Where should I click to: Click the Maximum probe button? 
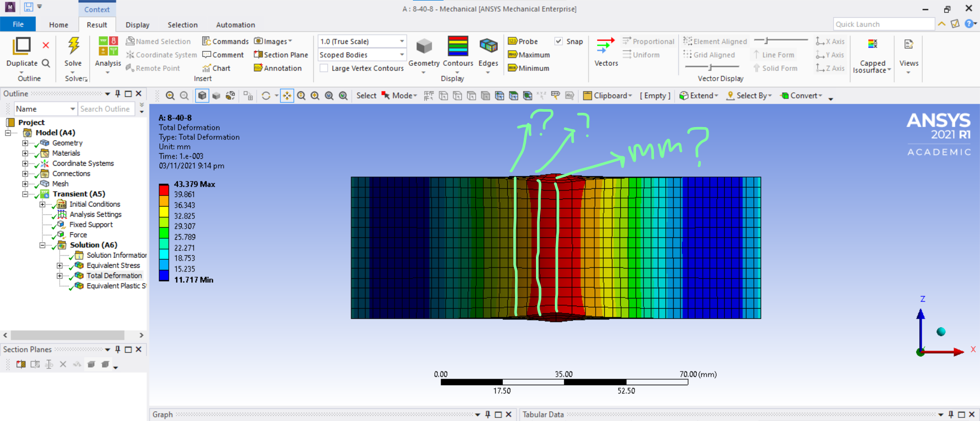[x=529, y=55]
